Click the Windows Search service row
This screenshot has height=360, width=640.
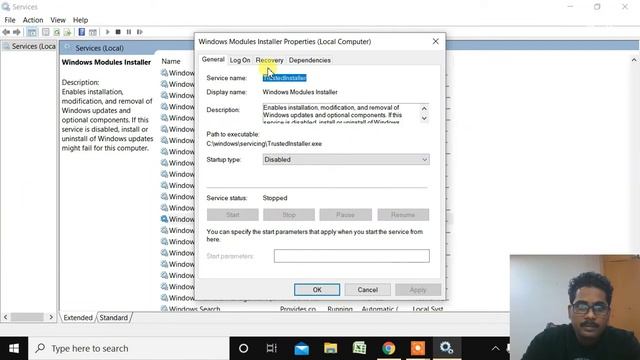[x=302, y=309]
